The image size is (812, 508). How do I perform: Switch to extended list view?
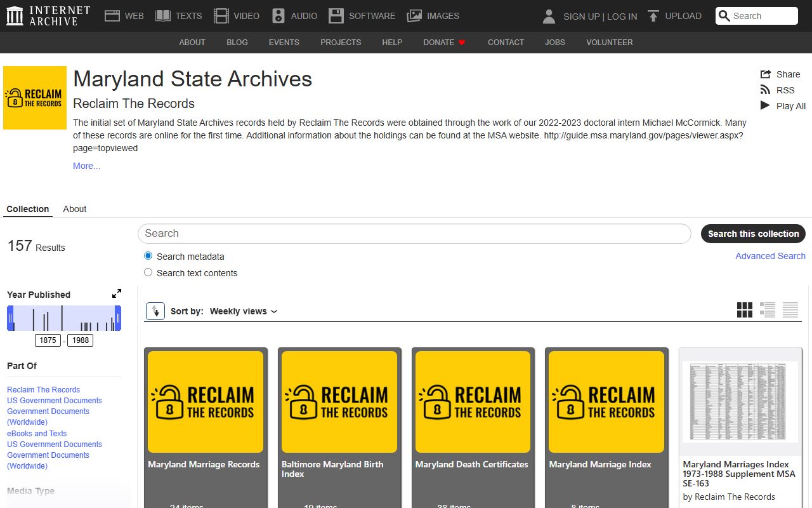[x=768, y=310]
